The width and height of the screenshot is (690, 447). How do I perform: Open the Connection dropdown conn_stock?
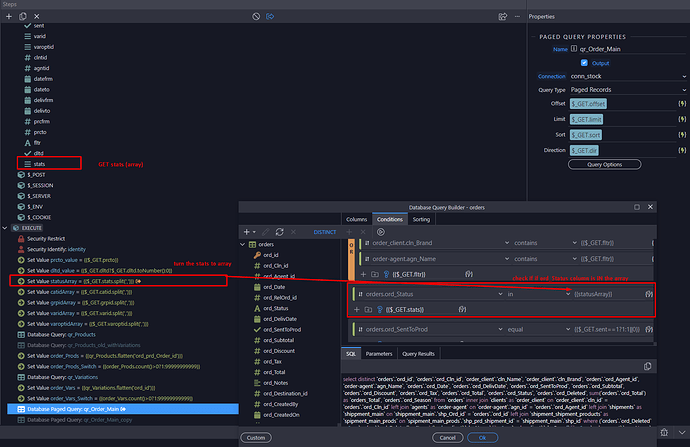[x=628, y=76]
